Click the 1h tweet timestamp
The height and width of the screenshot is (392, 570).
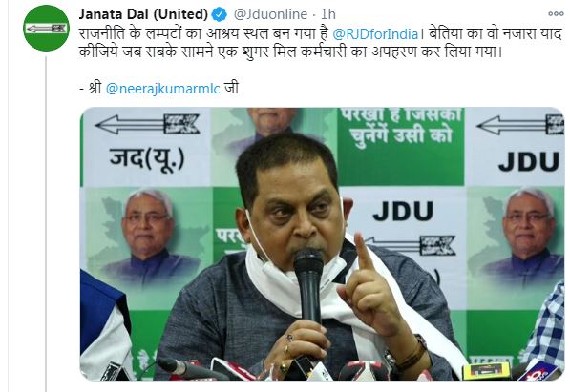(x=327, y=14)
